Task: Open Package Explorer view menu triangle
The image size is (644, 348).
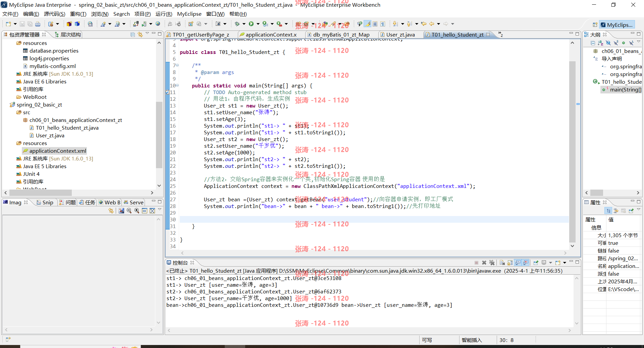Action: [147, 33]
